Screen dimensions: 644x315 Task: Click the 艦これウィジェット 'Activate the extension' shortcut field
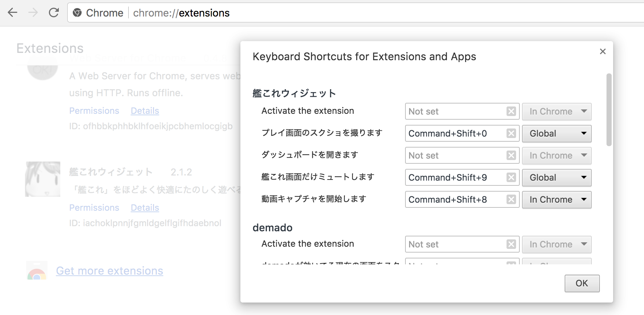point(462,111)
